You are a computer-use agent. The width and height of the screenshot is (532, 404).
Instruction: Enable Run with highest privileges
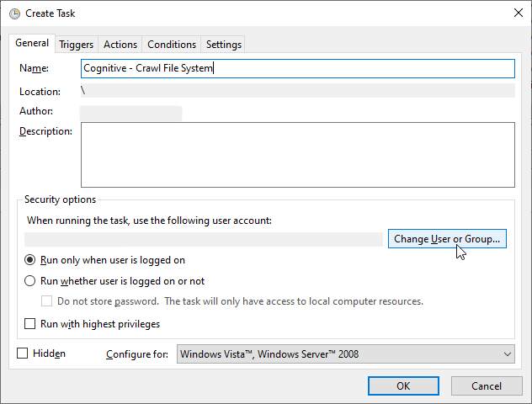(30, 324)
